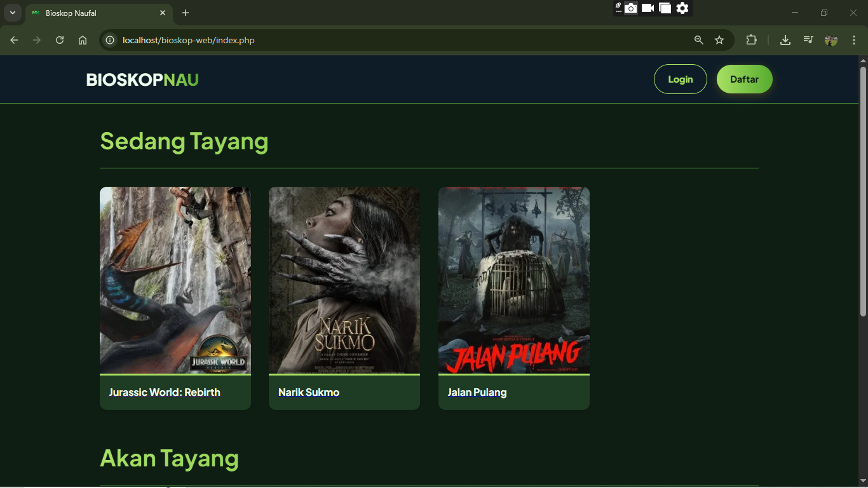Image resolution: width=868 pixels, height=488 pixels.
Task: Open the Downloads icon in the toolbar
Action: 785,39
